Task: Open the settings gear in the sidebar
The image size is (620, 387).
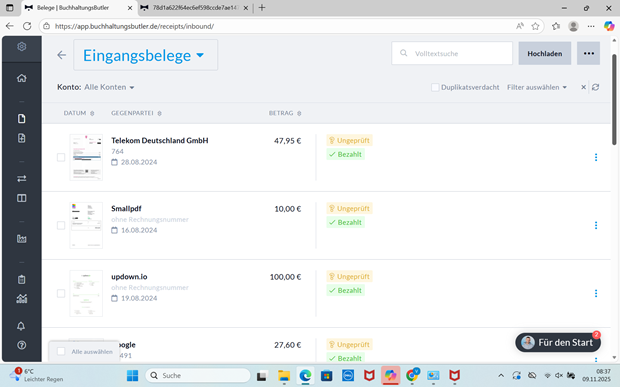Action: 21,47
